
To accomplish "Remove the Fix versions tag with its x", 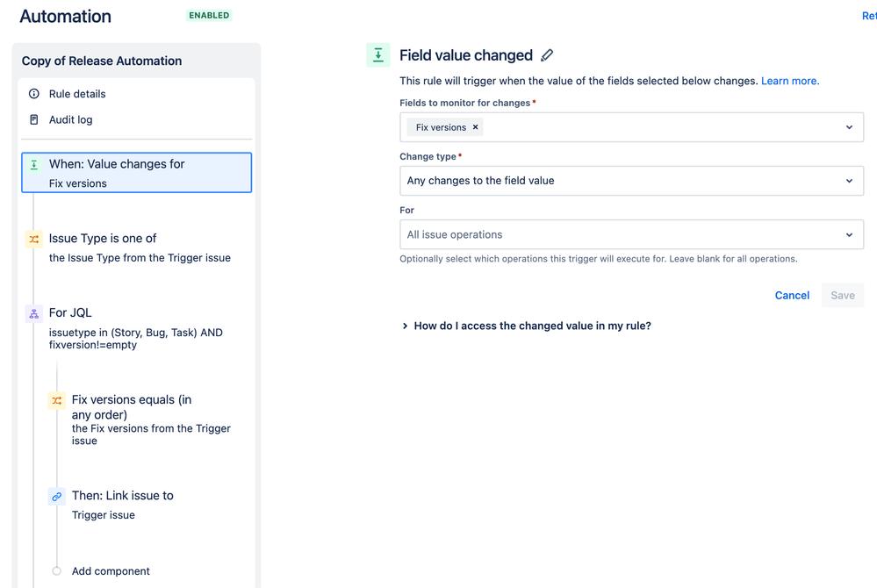I will coord(476,127).
